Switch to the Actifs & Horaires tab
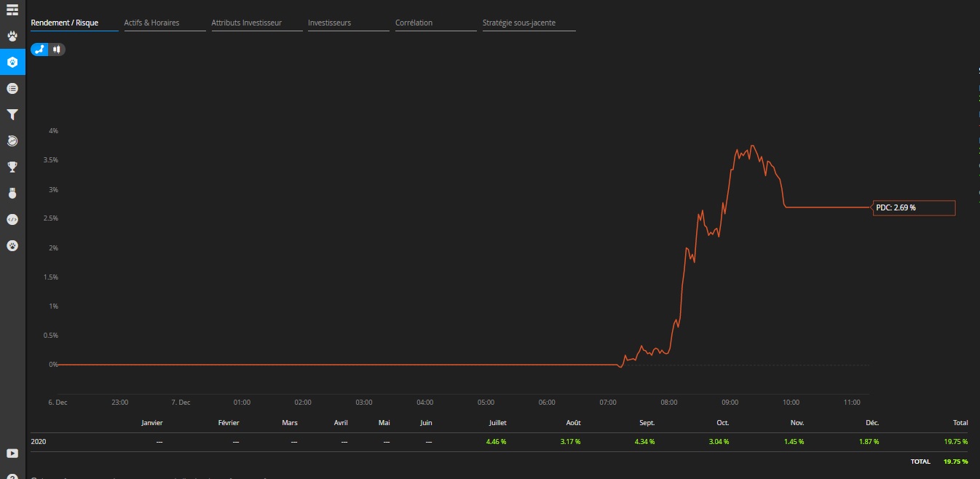The height and width of the screenshot is (479, 980). (x=151, y=23)
